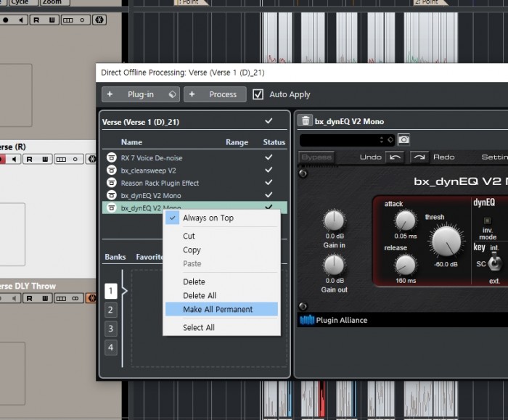Click monitor speaker icon on top track
508x420 pixels.
(x=21, y=20)
